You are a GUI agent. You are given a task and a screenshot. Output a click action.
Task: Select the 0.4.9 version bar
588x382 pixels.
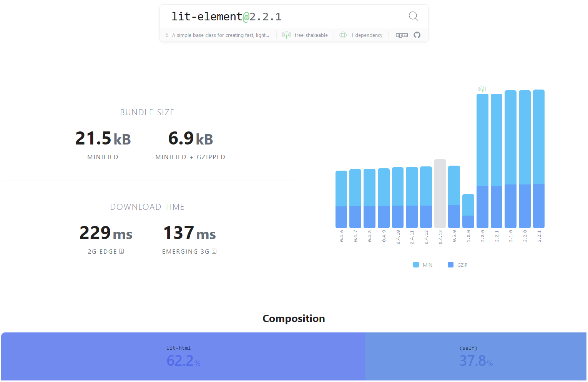pos(384,198)
